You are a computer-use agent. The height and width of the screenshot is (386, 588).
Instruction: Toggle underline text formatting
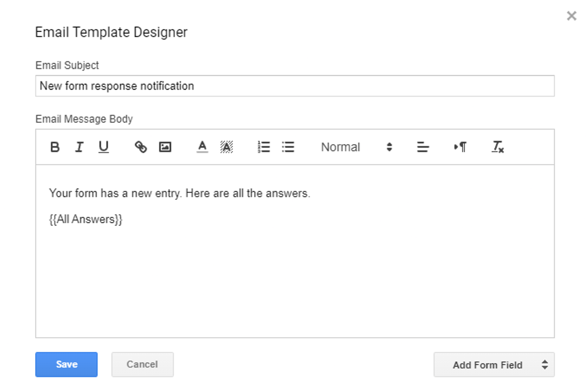tap(104, 147)
